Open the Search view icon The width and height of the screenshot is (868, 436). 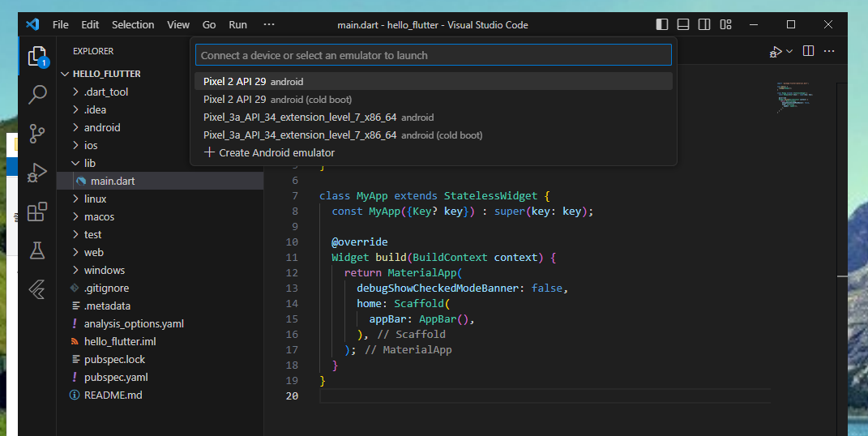tap(37, 95)
